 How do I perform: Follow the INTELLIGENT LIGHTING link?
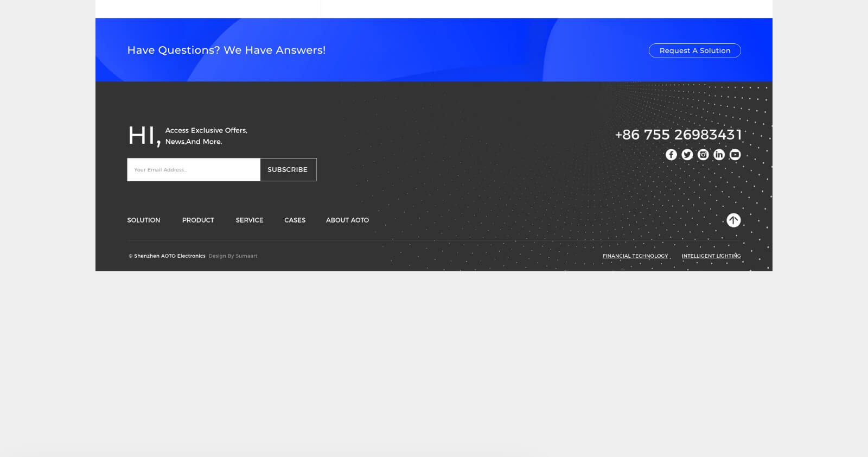click(x=711, y=256)
